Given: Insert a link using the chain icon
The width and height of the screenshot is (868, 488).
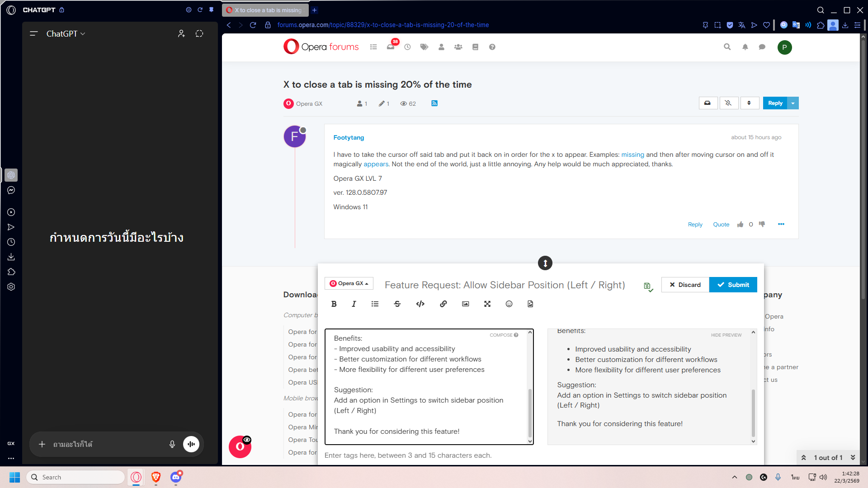Looking at the screenshot, I should [x=443, y=304].
